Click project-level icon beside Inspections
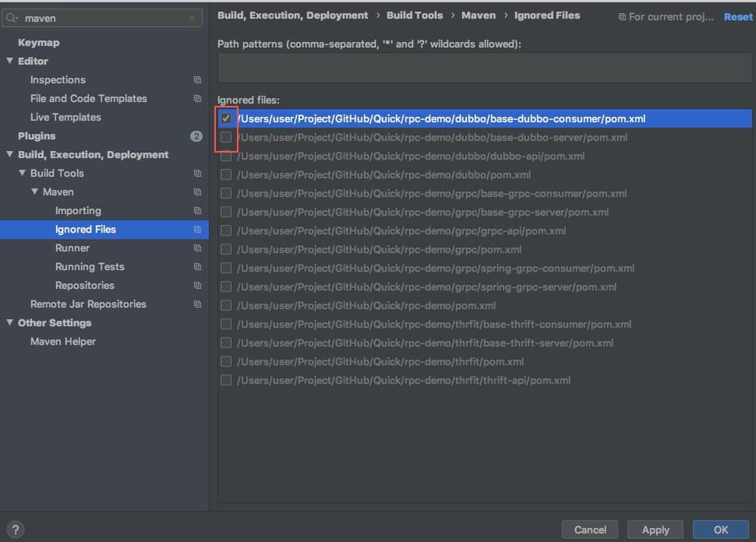The width and height of the screenshot is (756, 542). tap(197, 80)
